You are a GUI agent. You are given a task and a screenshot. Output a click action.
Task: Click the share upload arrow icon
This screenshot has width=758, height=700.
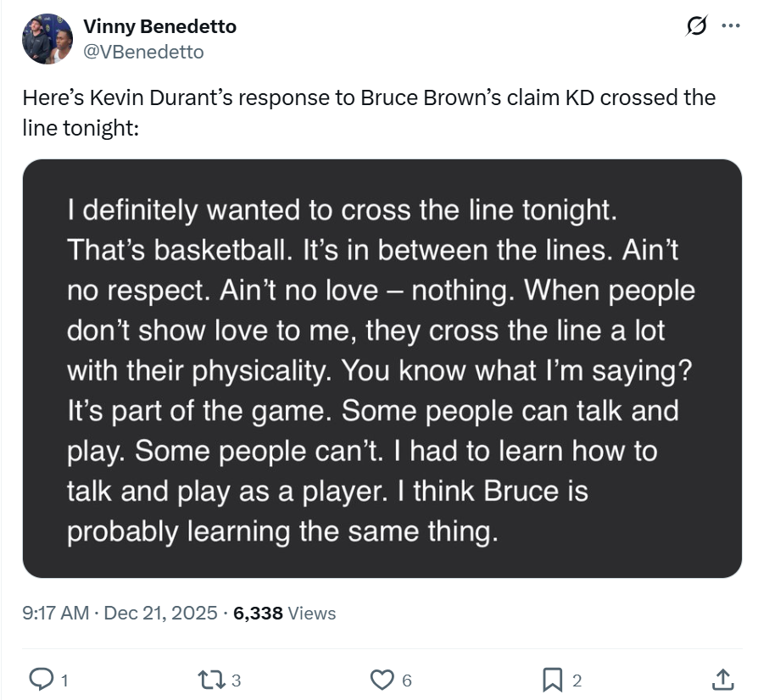pos(722,679)
